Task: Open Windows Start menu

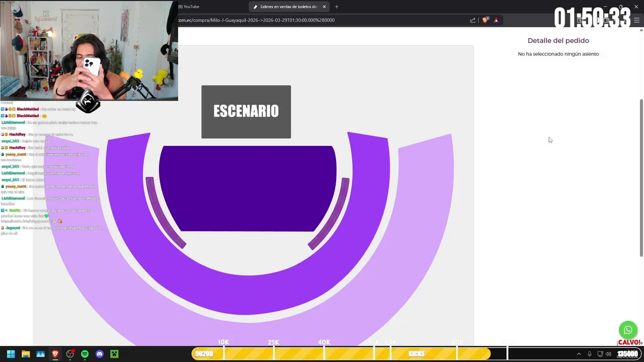Action: [x=11, y=354]
